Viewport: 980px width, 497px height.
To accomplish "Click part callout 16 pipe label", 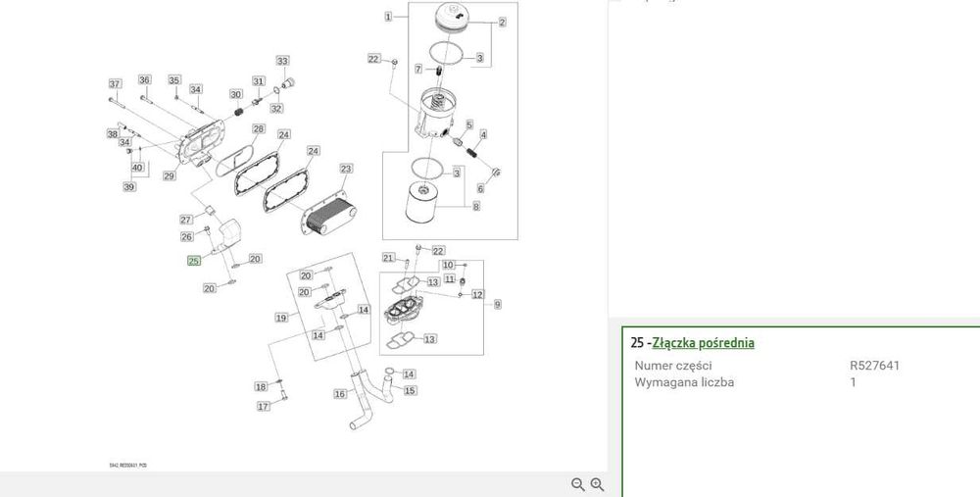I will tap(340, 394).
